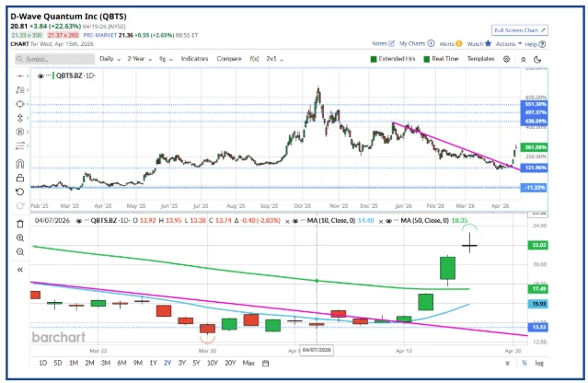588x383 pixels.
Task: Open Alerts orange exclamation icon
Action: 459,44
